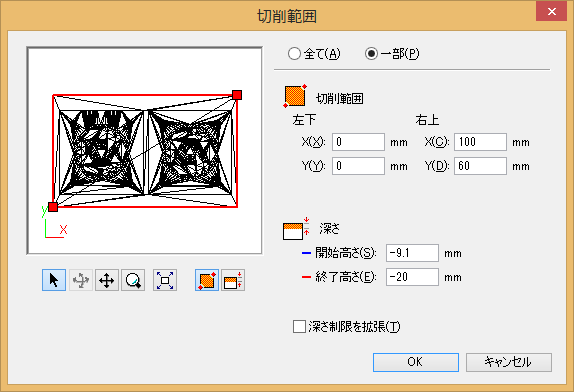
Task: Click the 切削範囲 section label
Action: pyautogui.click(x=340, y=98)
